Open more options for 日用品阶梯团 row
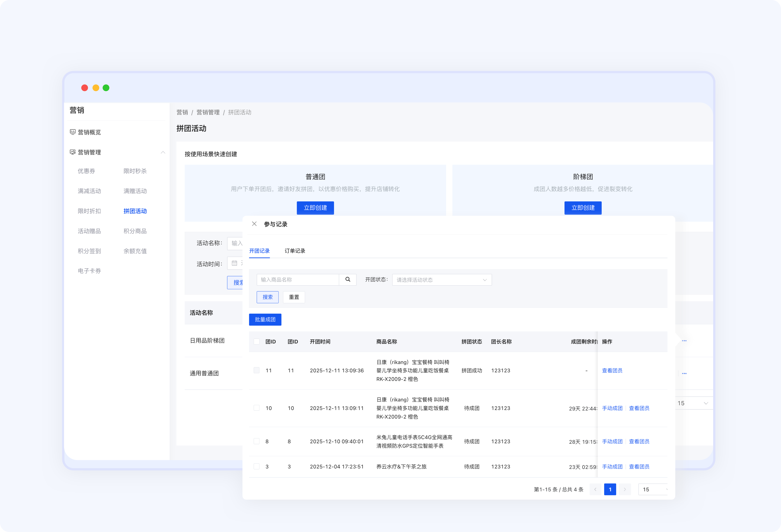Viewport: 781px width, 532px height. click(x=684, y=341)
